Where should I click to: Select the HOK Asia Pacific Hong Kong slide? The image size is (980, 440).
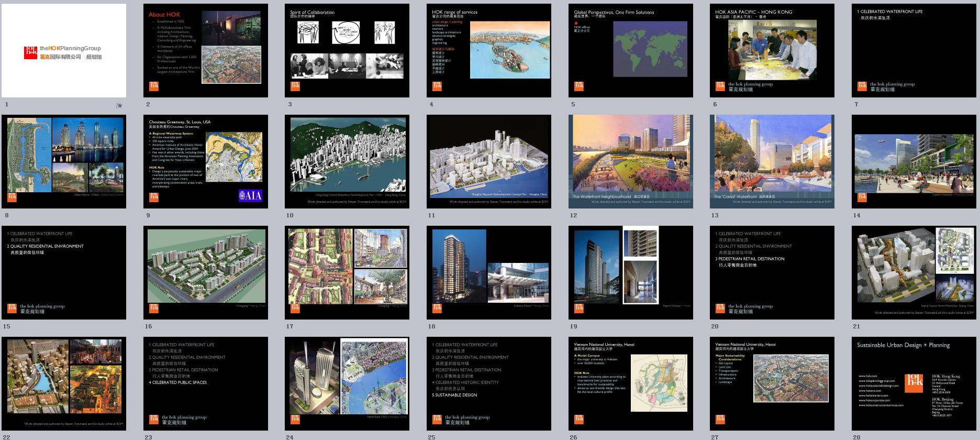pyautogui.click(x=772, y=51)
